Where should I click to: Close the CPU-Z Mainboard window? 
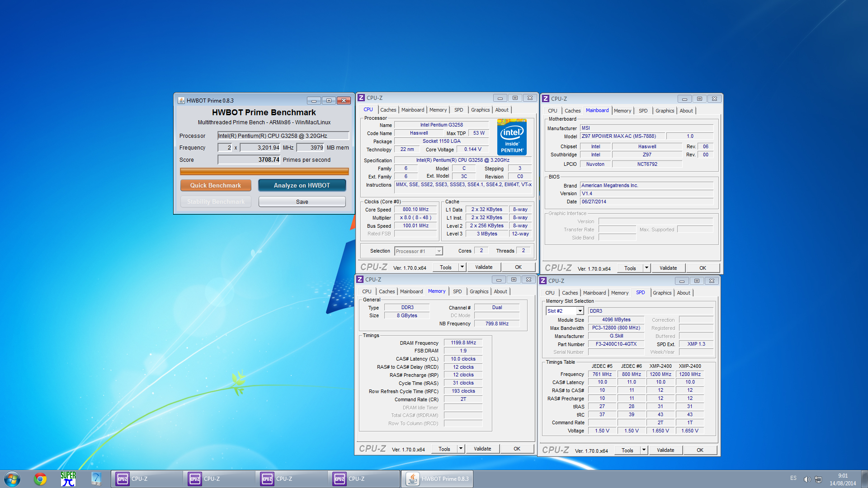point(714,99)
